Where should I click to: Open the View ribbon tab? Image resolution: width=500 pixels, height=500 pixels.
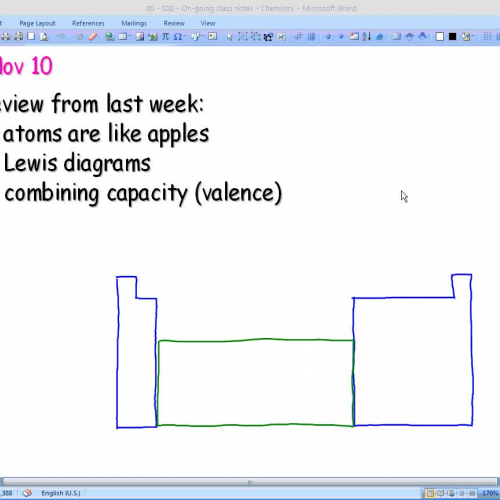tap(208, 23)
